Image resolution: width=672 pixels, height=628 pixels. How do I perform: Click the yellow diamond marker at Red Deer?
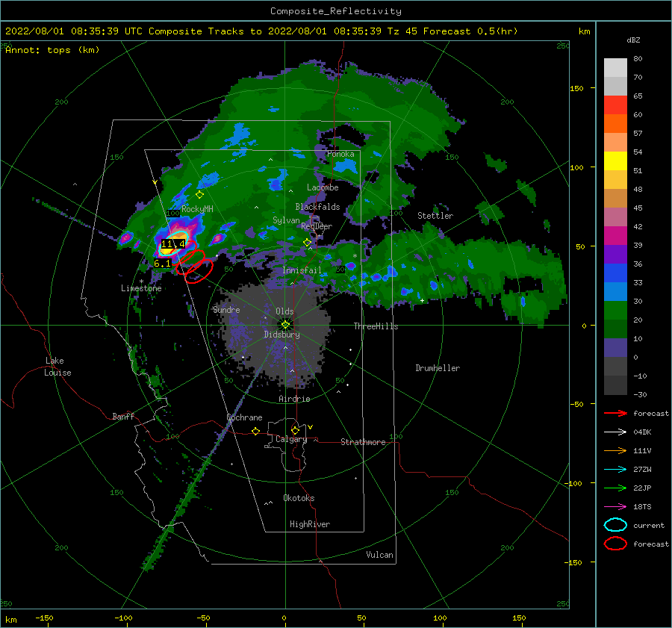307,243
